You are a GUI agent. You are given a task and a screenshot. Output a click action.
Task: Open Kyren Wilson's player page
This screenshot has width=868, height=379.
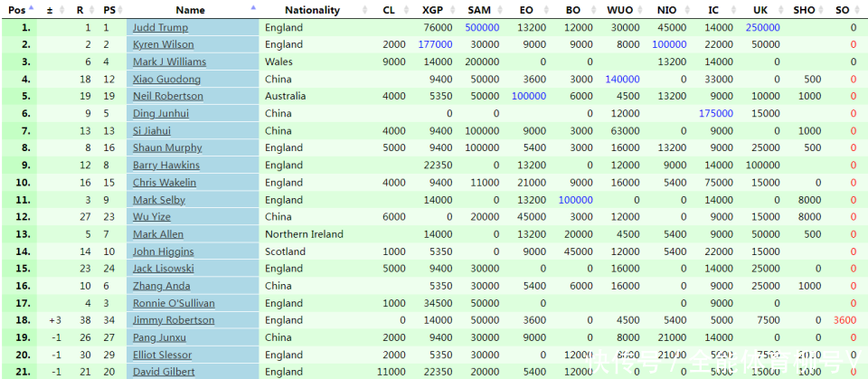tap(163, 44)
